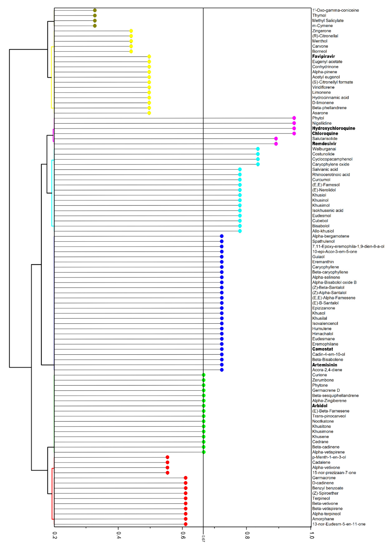The height and width of the screenshot is (548, 392).
Task: Click the yellow dot for Zingerone
Action: coord(131,31)
